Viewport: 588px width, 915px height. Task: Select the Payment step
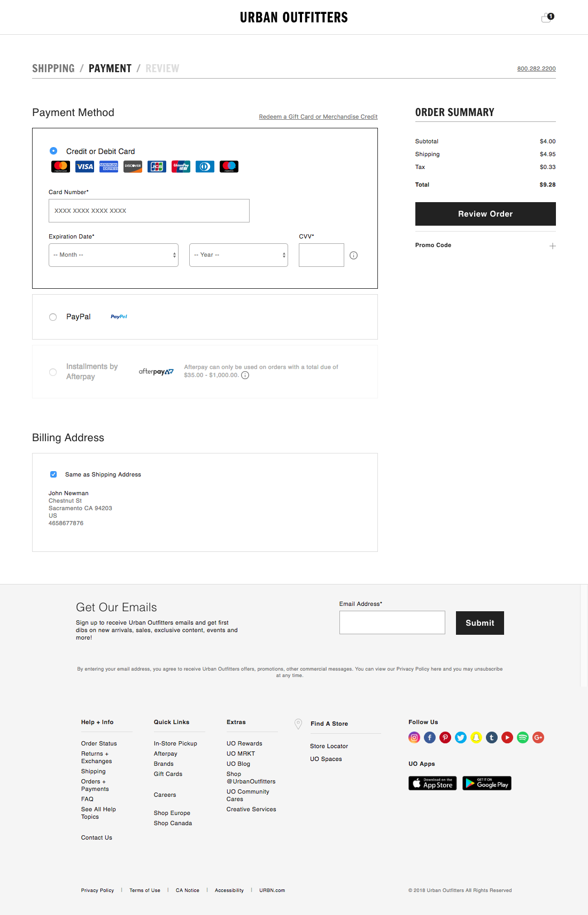(x=110, y=68)
